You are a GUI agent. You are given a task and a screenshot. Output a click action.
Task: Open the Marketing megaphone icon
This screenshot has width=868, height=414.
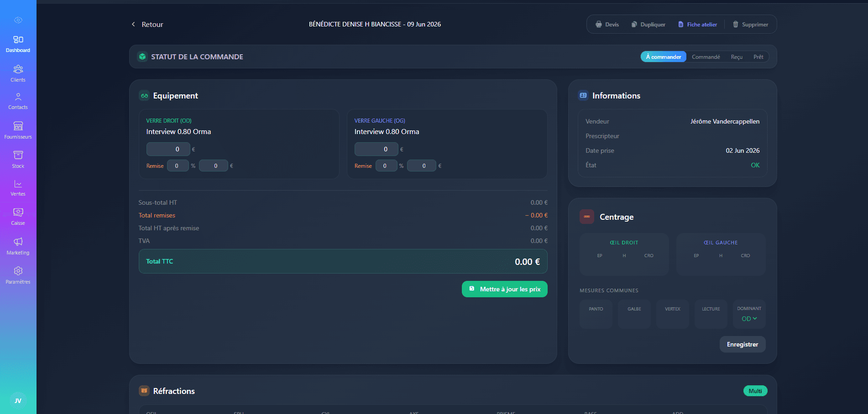18,242
